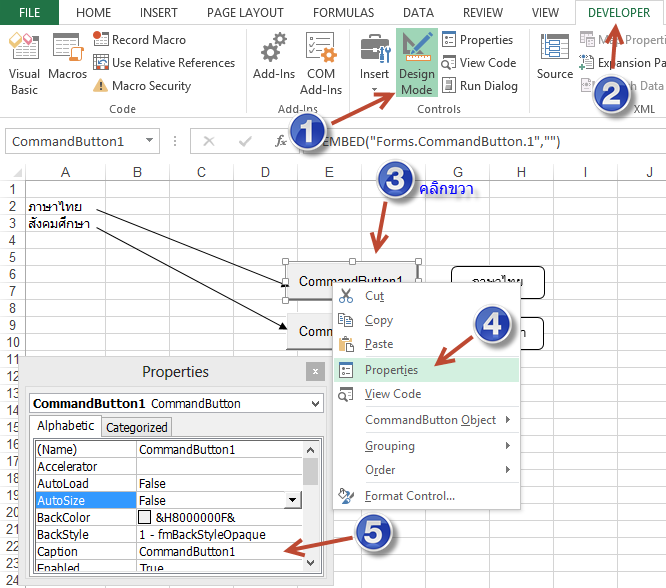The image size is (666, 588).
Task: Click the BackColor color swatch
Action: (145, 518)
